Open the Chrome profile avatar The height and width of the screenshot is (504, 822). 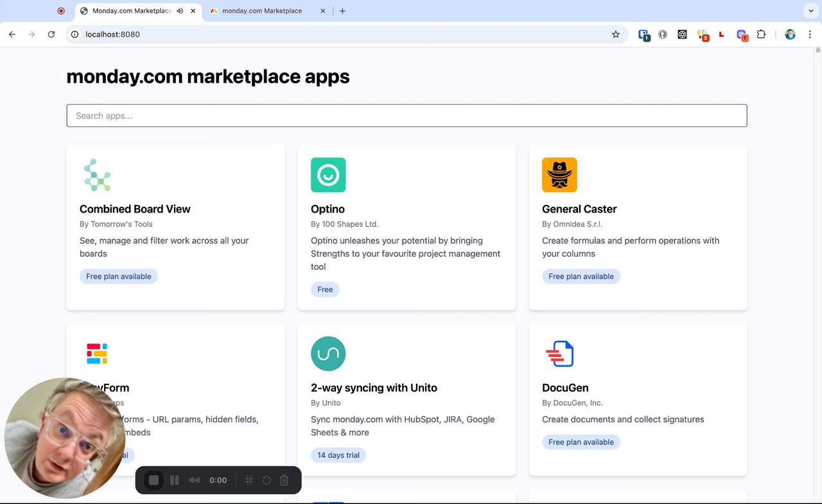791,35
